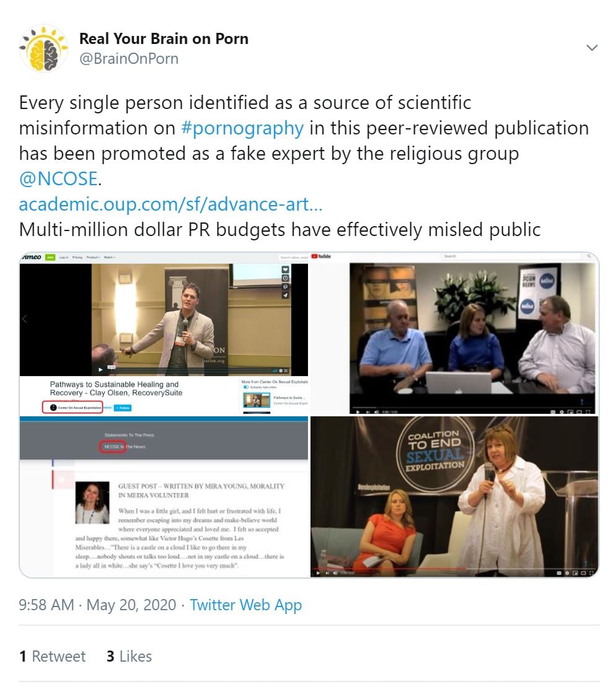Click the YouTube logo in second image
The height and width of the screenshot is (692, 616).
click(x=321, y=256)
